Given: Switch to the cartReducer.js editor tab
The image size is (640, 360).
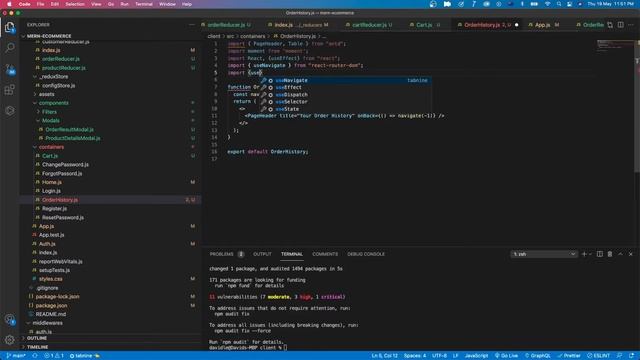Looking at the screenshot, I should tap(369, 25).
